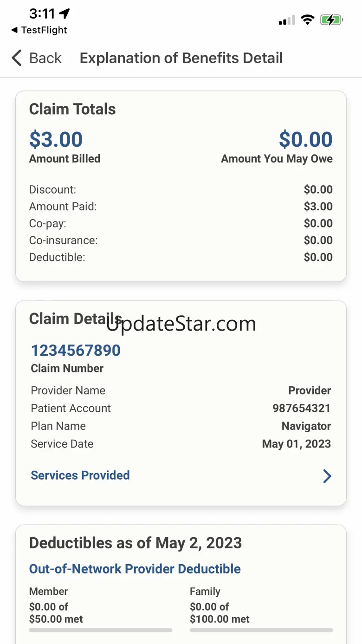The width and height of the screenshot is (362, 644).
Task: Tap the $3.00 Amount Billed value
Action: click(56, 139)
